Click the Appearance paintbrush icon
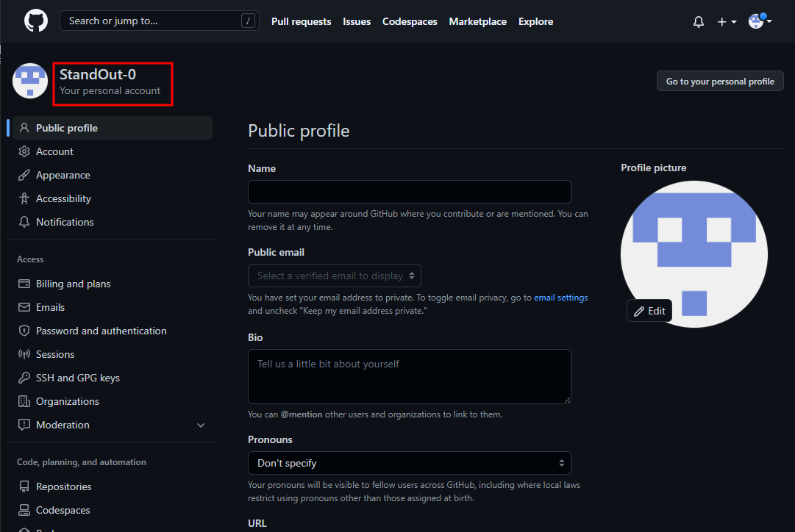Image resolution: width=795 pixels, height=532 pixels. coord(24,175)
